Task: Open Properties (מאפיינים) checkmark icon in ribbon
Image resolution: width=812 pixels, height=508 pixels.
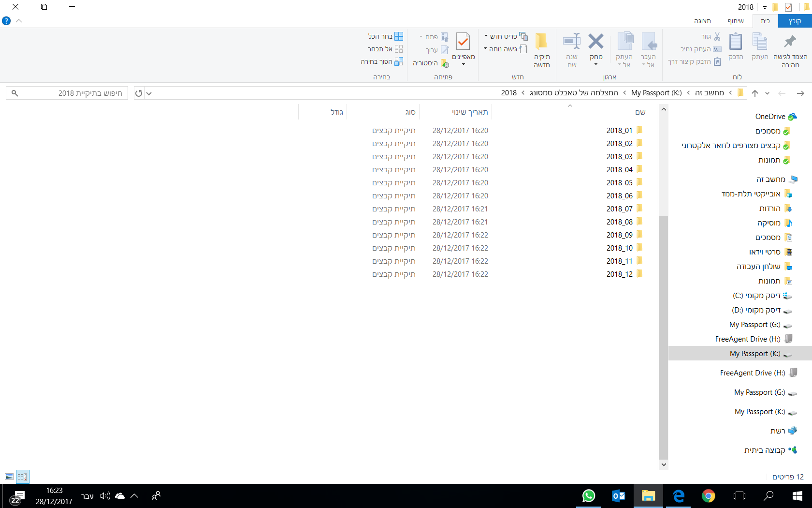Action: click(x=463, y=42)
